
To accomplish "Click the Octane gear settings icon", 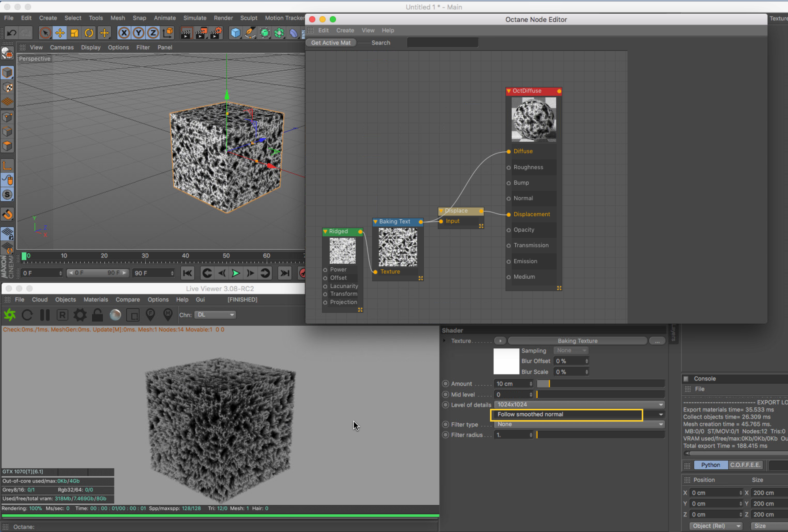I will point(80,315).
